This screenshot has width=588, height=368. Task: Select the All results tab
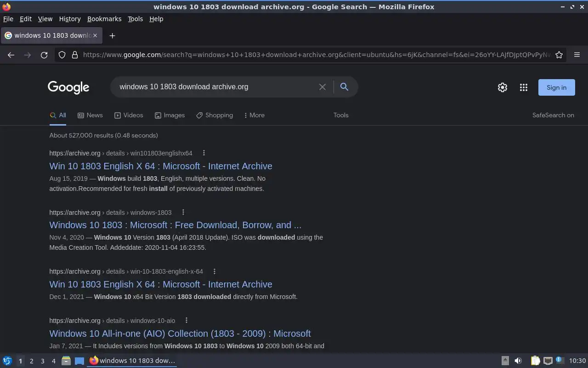[x=58, y=115]
